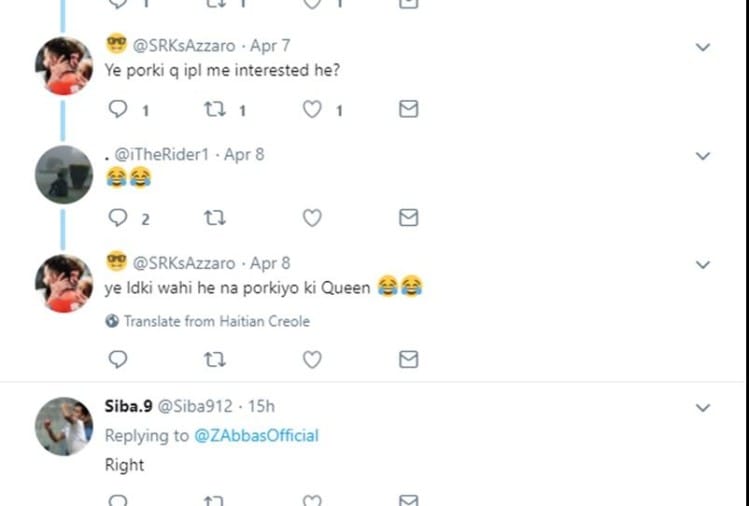
Task: Like @iTheRider1's laughing emoji tweet
Action: tap(312, 217)
